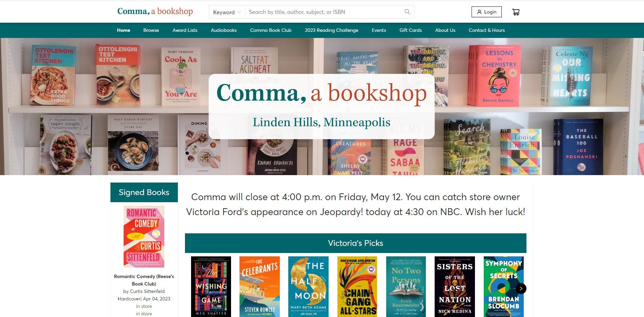Navigate to Gift Cards
The height and width of the screenshot is (317, 644).
[x=410, y=30]
